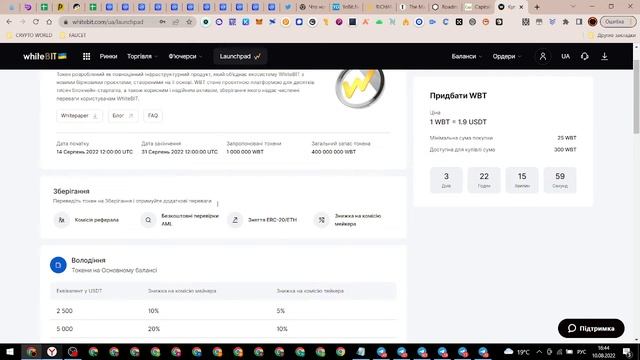
Task: Open the Markets menu item
Action: (108, 56)
